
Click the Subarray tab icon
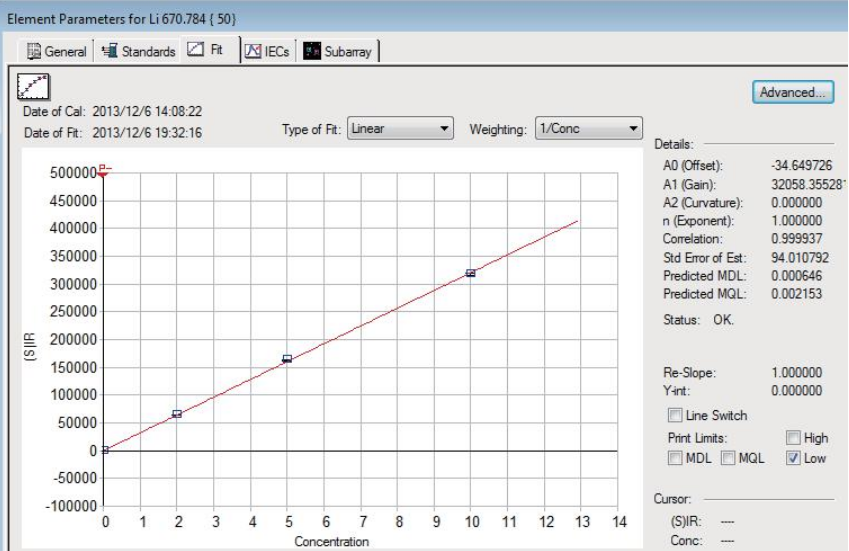pos(312,51)
